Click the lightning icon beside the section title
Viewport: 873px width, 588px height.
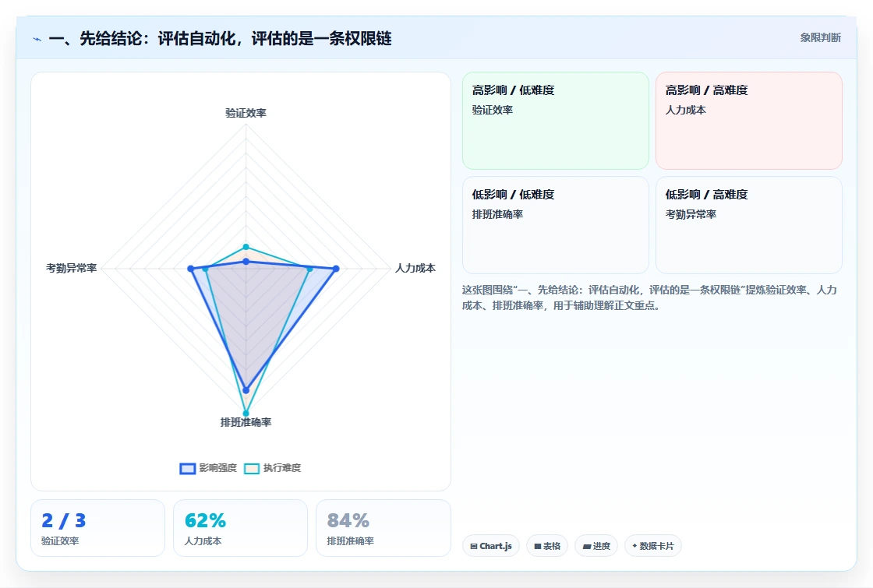(37, 39)
